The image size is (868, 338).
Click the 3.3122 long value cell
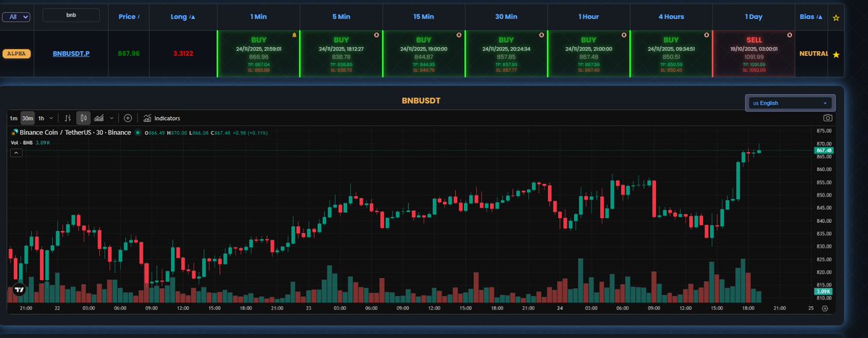(x=182, y=54)
